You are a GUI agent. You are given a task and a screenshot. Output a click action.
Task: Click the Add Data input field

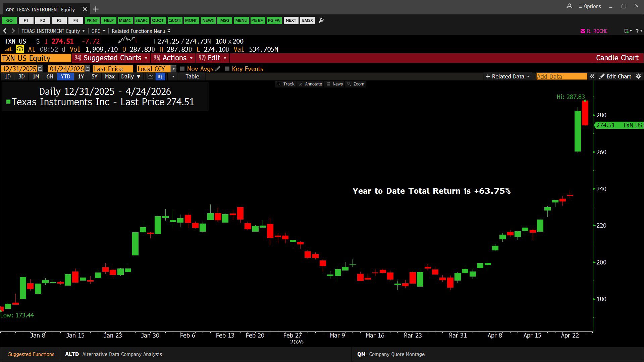tap(561, 76)
